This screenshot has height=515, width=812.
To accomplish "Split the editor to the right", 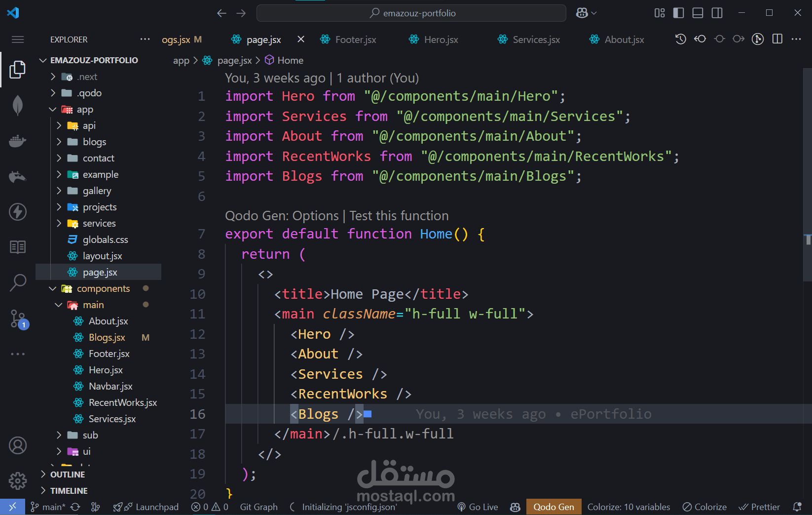I will point(777,39).
